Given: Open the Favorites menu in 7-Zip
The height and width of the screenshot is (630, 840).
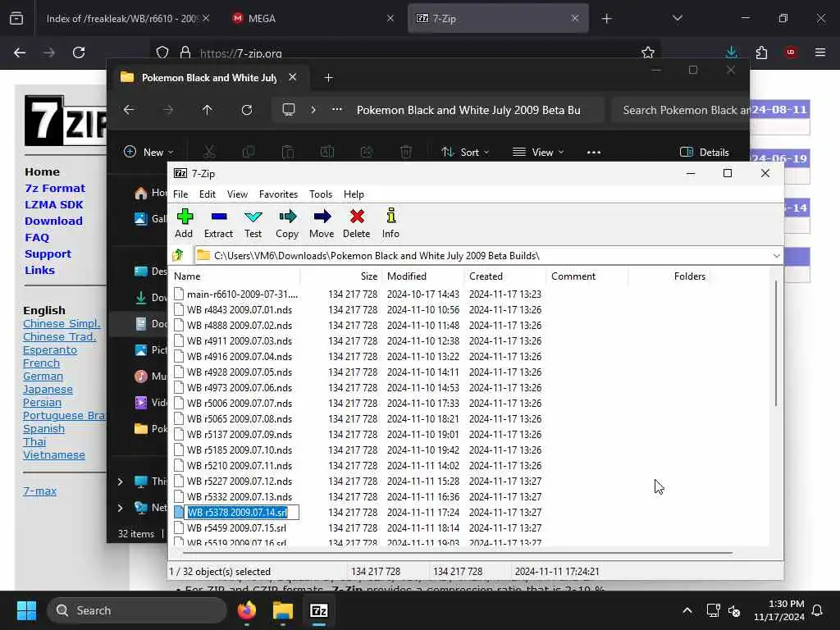Looking at the screenshot, I should (x=278, y=194).
